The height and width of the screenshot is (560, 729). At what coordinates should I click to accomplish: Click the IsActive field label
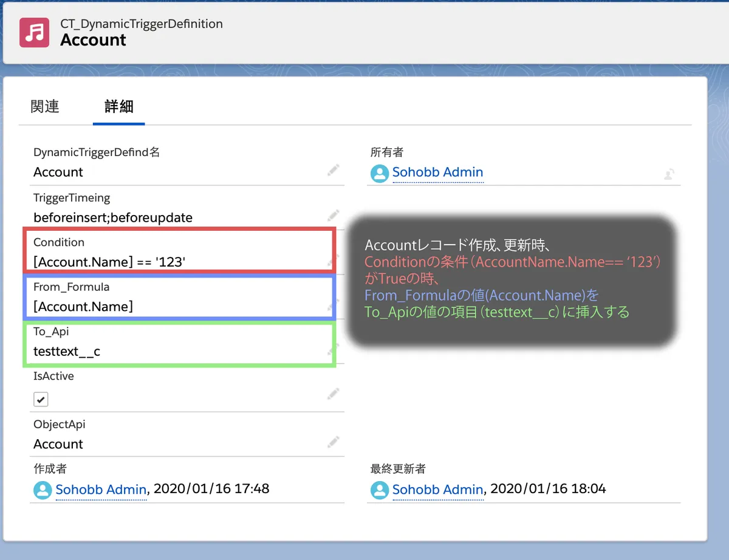point(53,376)
